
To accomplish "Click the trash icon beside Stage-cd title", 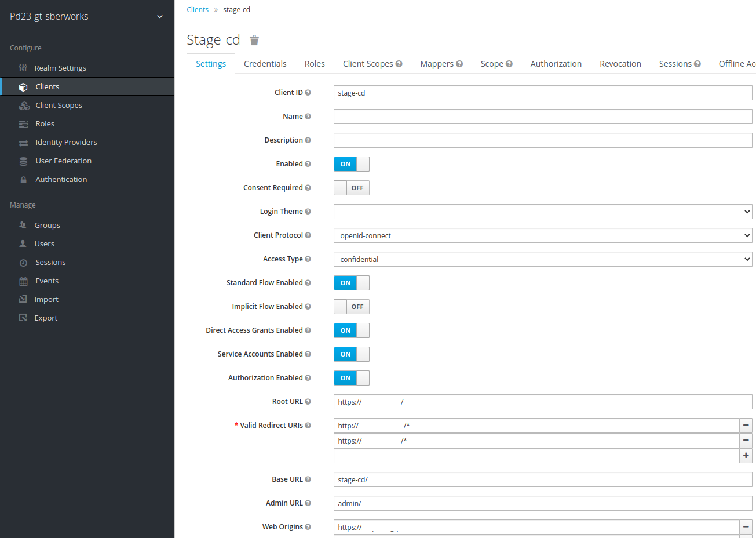I will click(x=254, y=40).
